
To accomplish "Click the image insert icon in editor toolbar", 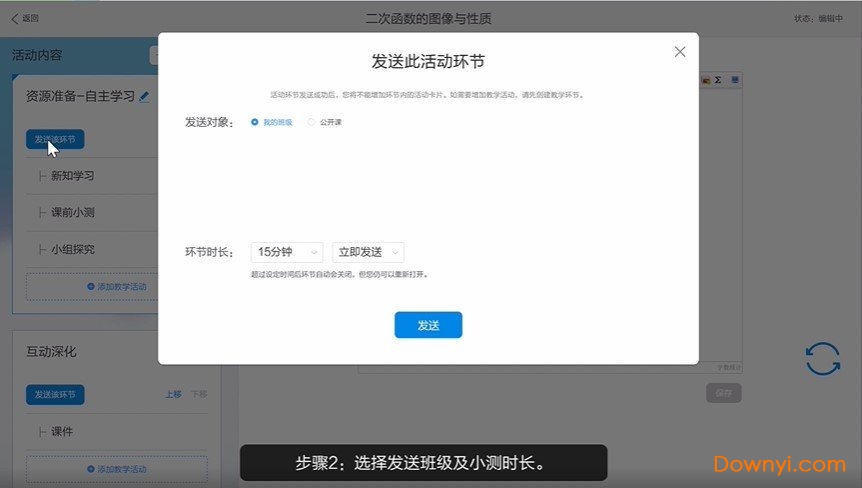I will (706, 80).
